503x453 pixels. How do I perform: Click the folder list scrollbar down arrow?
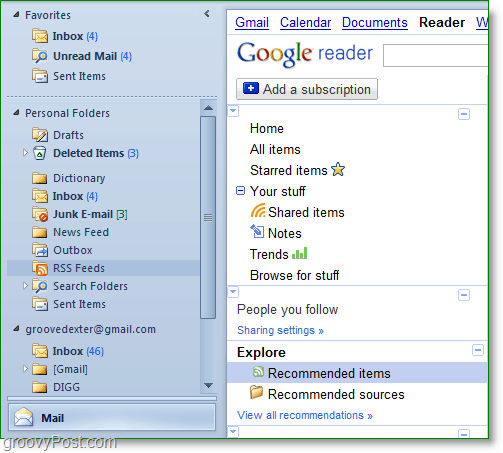tap(208, 386)
